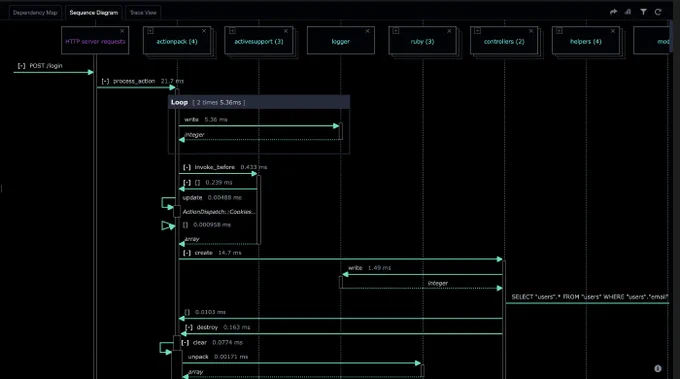Click the integer return label under write 1.49 ms
The image size is (680, 379).
click(438, 283)
